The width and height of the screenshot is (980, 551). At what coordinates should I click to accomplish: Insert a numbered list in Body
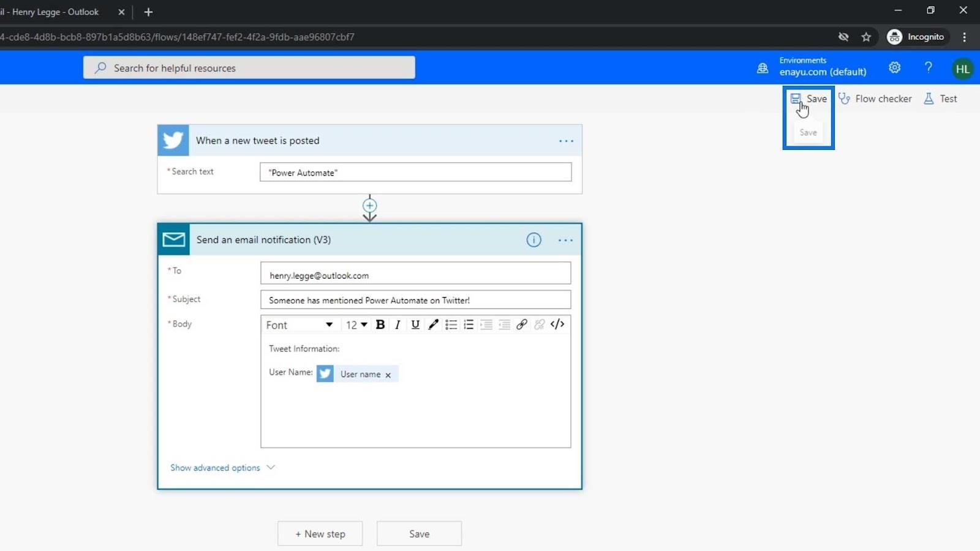[469, 324]
